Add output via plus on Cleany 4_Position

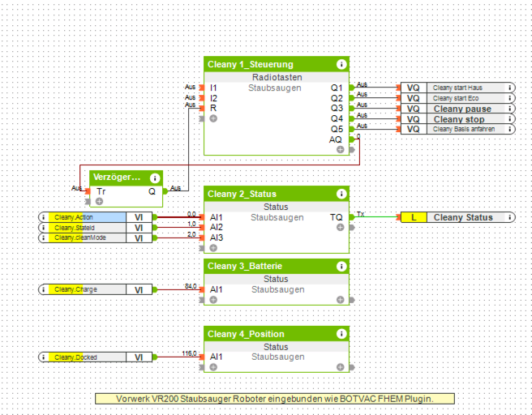pyautogui.click(x=341, y=367)
